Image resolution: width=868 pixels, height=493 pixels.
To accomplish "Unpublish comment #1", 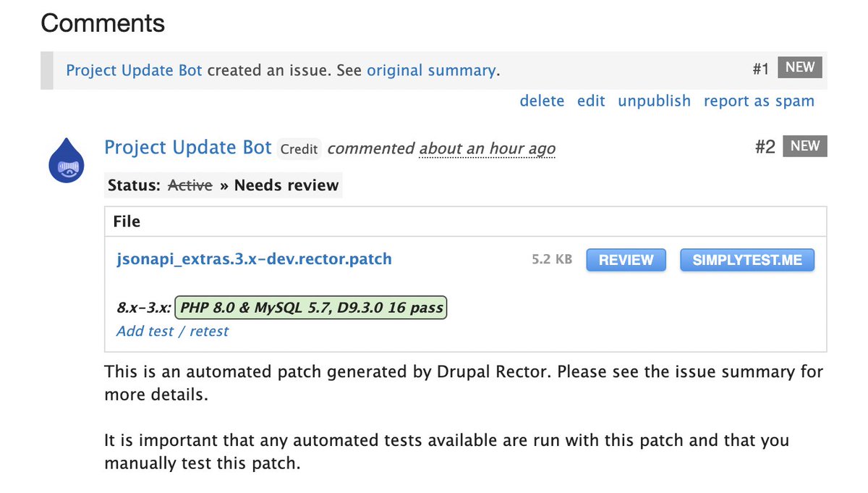I will (x=654, y=101).
